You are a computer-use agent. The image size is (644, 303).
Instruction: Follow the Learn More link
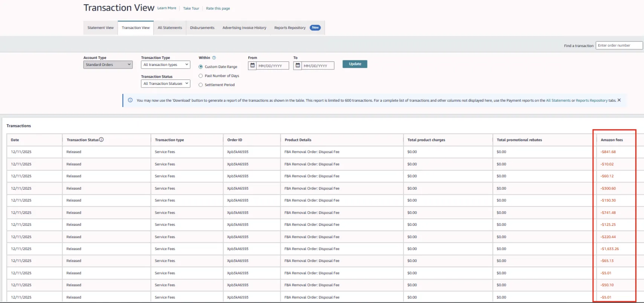tap(167, 8)
